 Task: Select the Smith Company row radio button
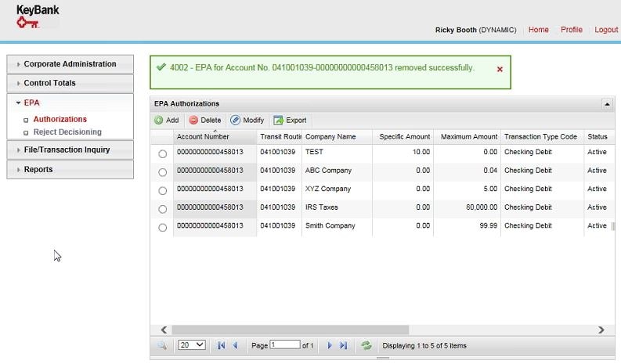click(x=162, y=228)
